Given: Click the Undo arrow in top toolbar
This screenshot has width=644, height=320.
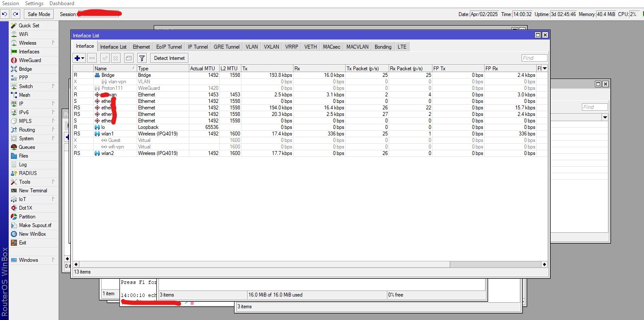Looking at the screenshot, I should 5,14.
